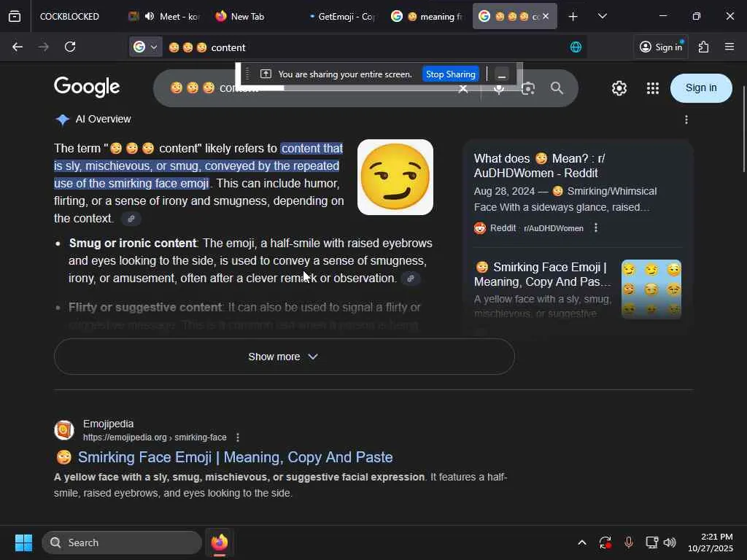Mute the Meet tab audio
747x560 pixels.
pyautogui.click(x=150, y=17)
